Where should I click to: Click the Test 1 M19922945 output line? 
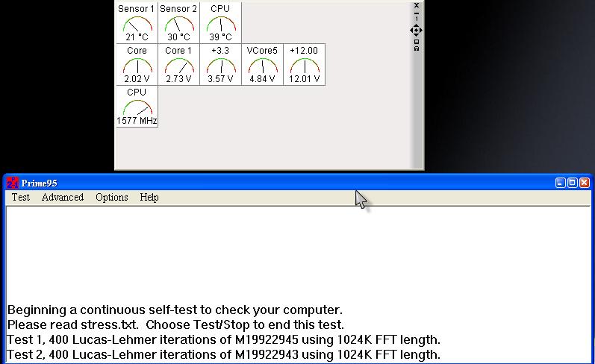click(223, 339)
